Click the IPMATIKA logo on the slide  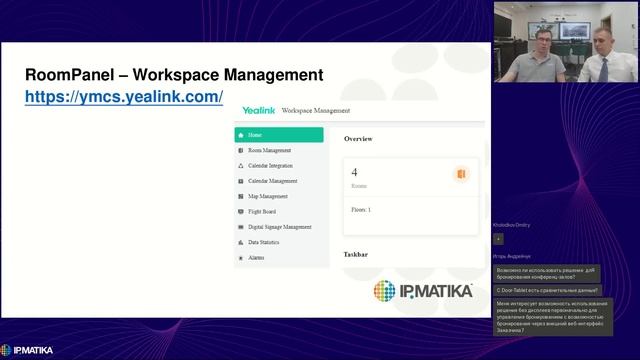point(423,291)
